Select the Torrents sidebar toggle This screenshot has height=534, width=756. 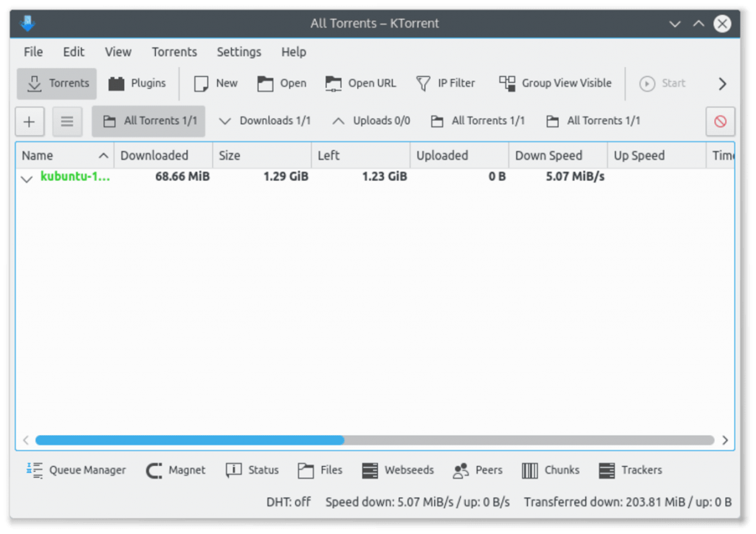(56, 83)
